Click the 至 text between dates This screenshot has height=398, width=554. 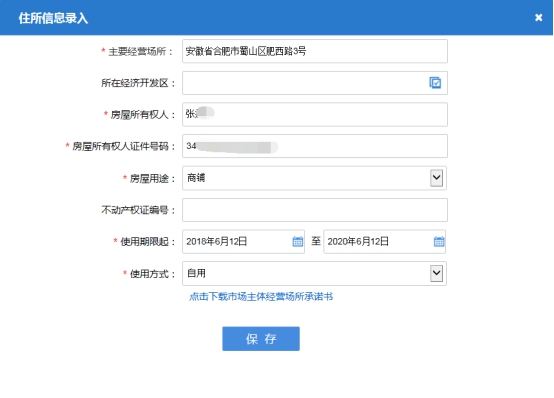tap(316, 241)
